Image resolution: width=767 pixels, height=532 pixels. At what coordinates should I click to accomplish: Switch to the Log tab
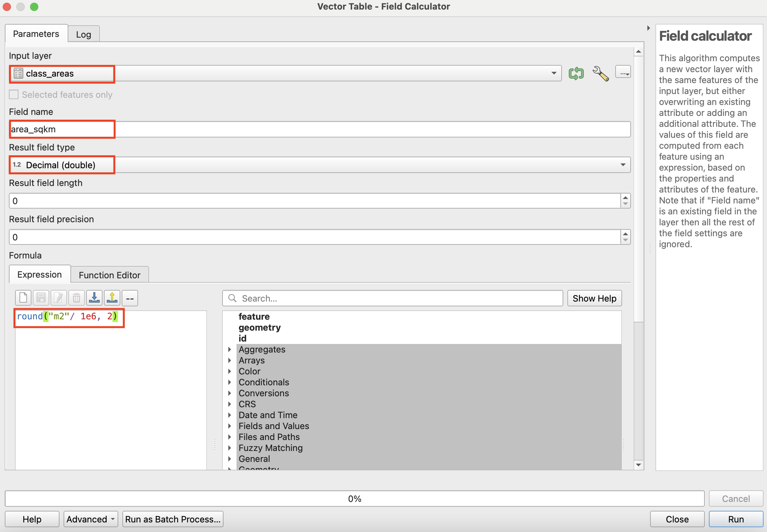(83, 35)
